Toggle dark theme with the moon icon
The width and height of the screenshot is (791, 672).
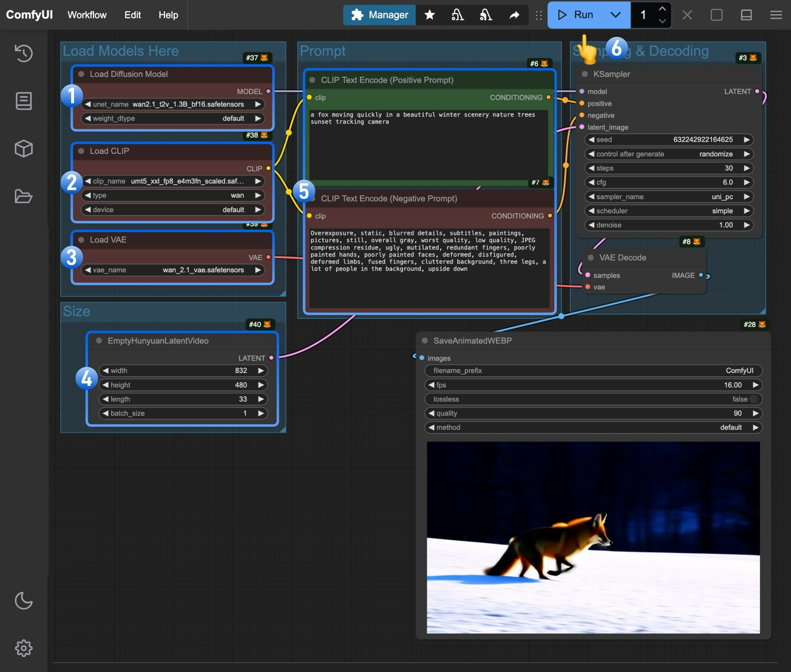pos(24,601)
